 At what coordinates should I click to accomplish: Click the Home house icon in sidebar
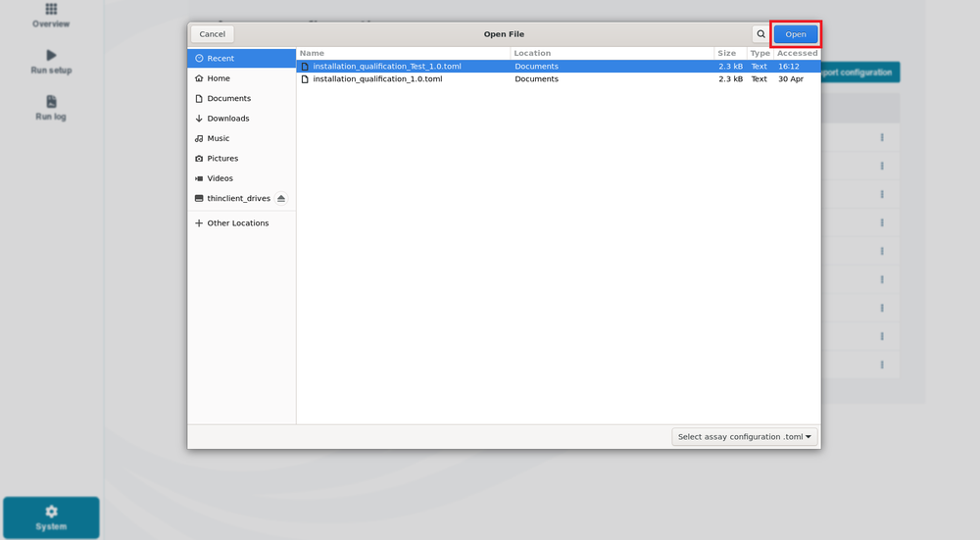[199, 78]
